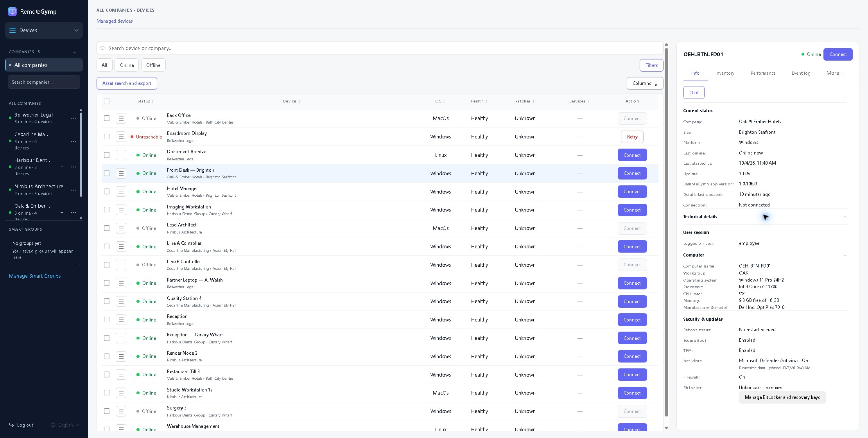This screenshot has height=438, width=868.
Task: Open the Columns dropdown
Action: point(645,83)
